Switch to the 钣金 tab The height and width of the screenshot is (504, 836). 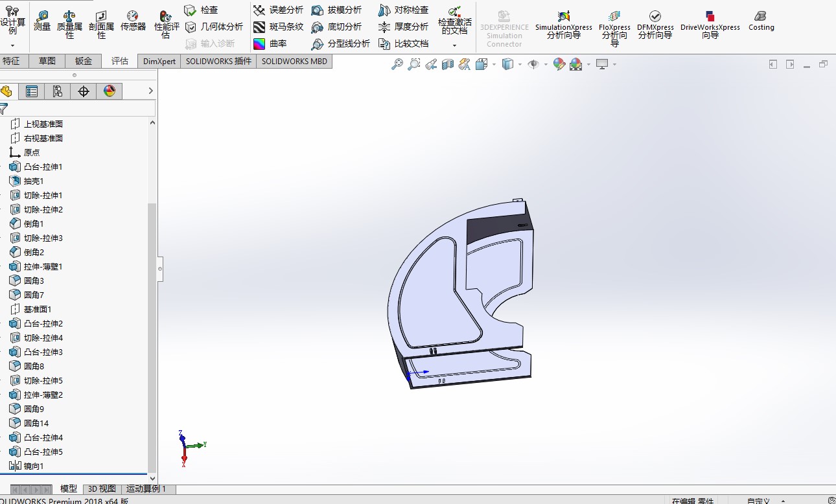point(84,61)
